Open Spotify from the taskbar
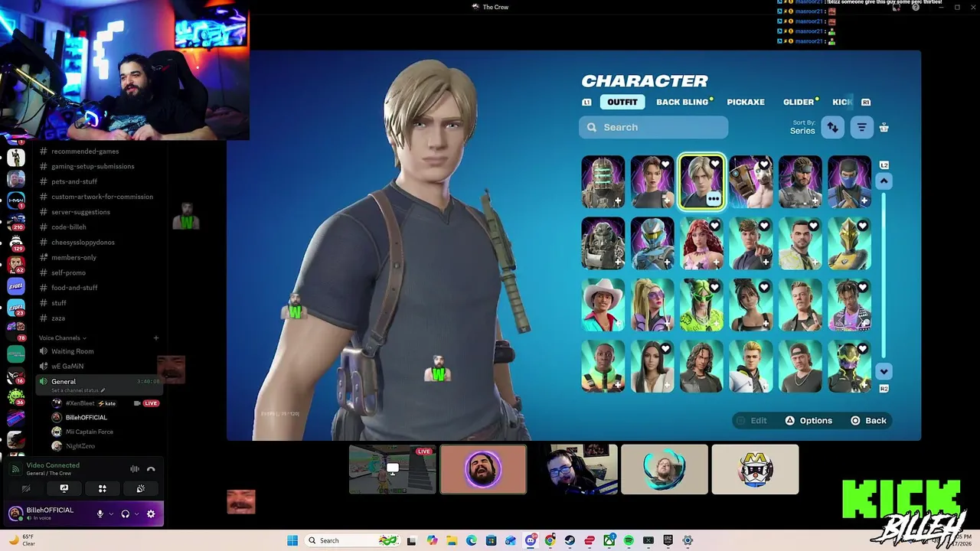Image resolution: width=980 pixels, height=551 pixels. point(629,540)
